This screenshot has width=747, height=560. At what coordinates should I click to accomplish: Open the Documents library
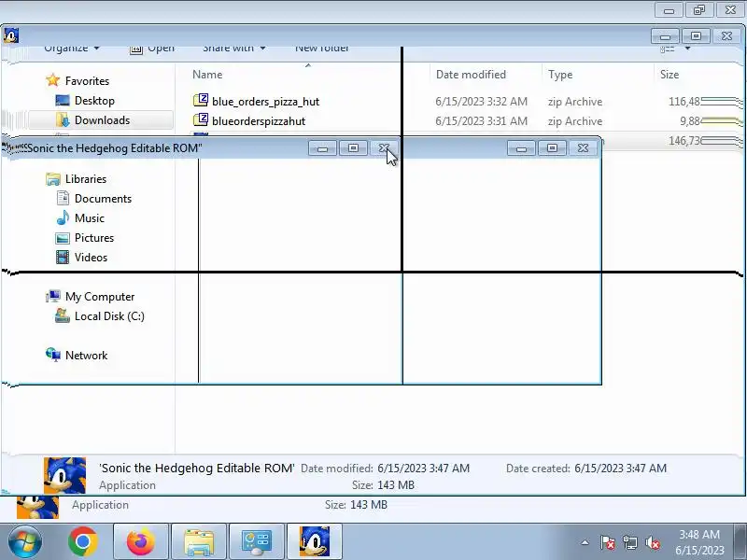coord(103,199)
